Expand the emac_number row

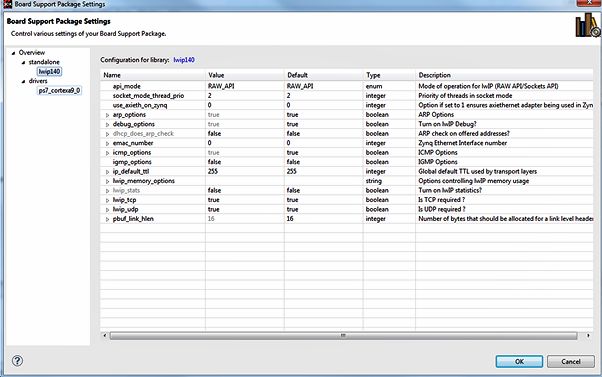pyautogui.click(x=108, y=144)
